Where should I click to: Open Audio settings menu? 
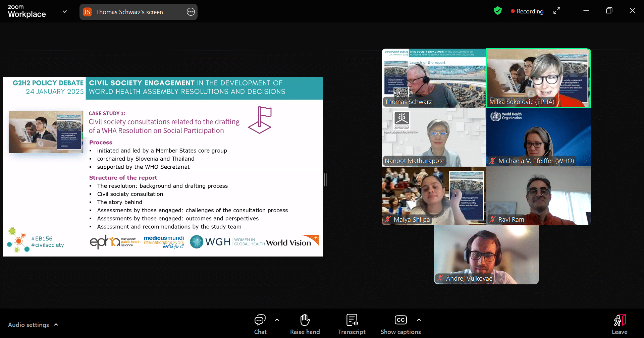(33, 325)
